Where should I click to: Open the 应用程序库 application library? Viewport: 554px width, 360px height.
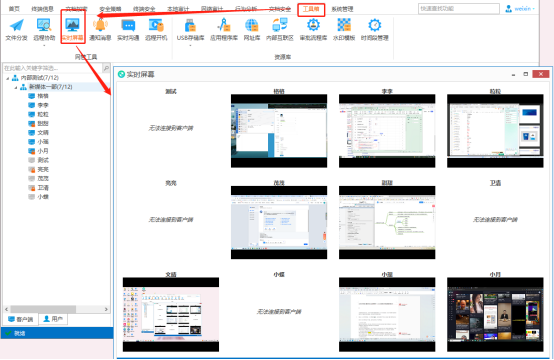(224, 29)
